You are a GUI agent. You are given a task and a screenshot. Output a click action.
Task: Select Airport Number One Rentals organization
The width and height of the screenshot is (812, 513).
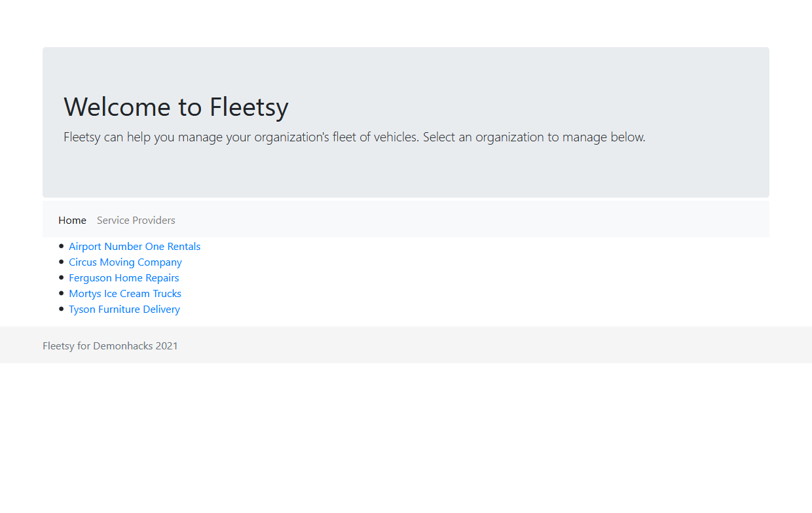pyautogui.click(x=134, y=247)
